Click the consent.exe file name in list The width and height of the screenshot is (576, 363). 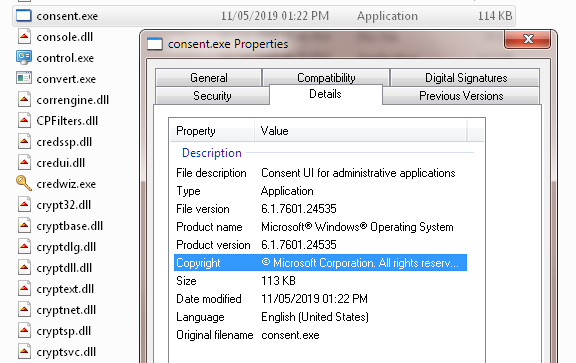click(x=67, y=16)
